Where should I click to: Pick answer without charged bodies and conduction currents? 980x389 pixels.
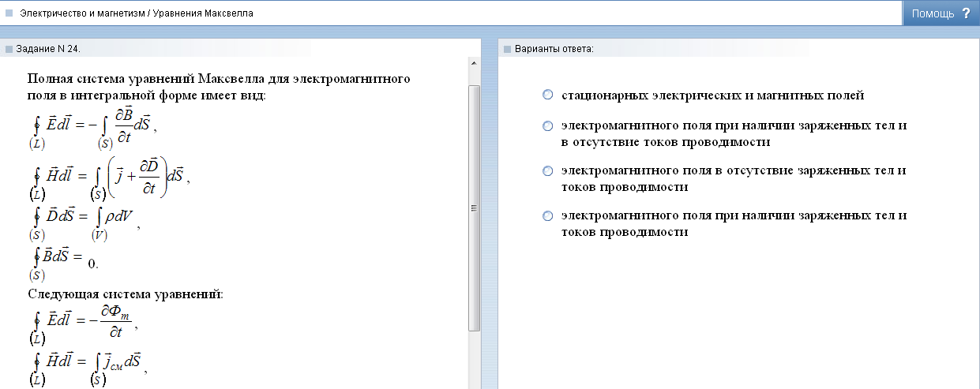[x=548, y=170]
